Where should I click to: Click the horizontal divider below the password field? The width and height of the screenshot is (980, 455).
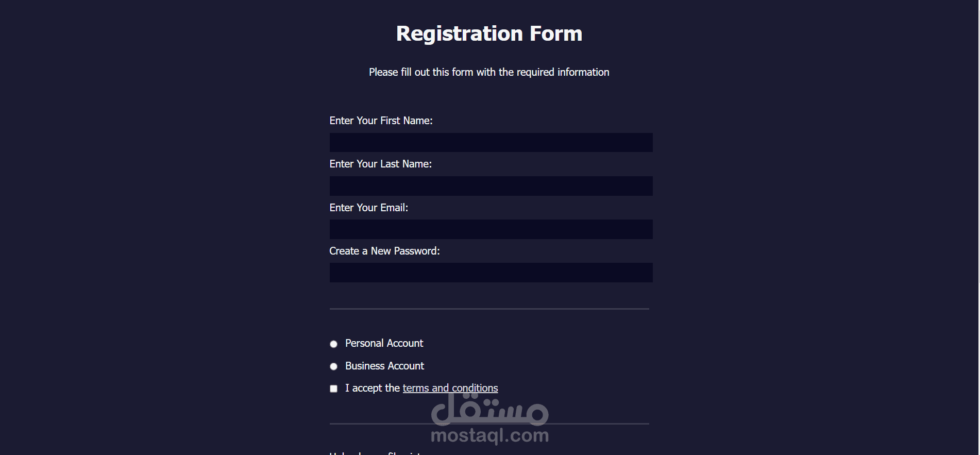click(488, 309)
